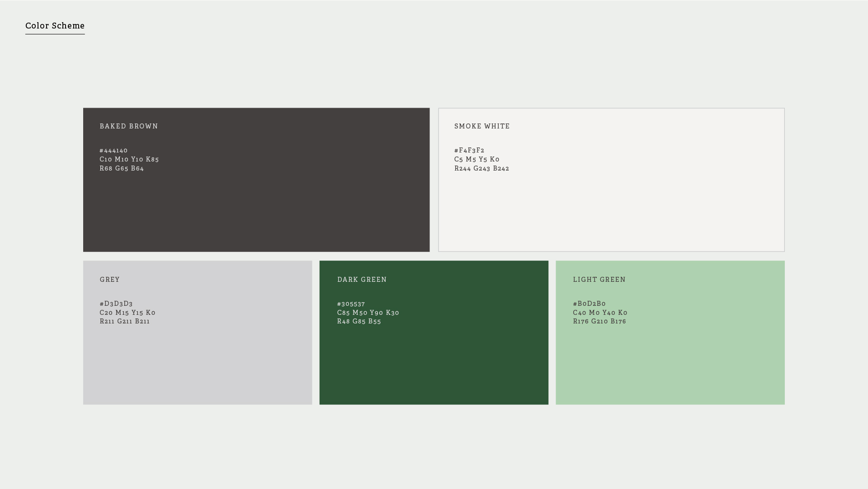Viewport: 868px width, 489px height.
Task: Click the DARK GREEN title label
Action: point(362,280)
